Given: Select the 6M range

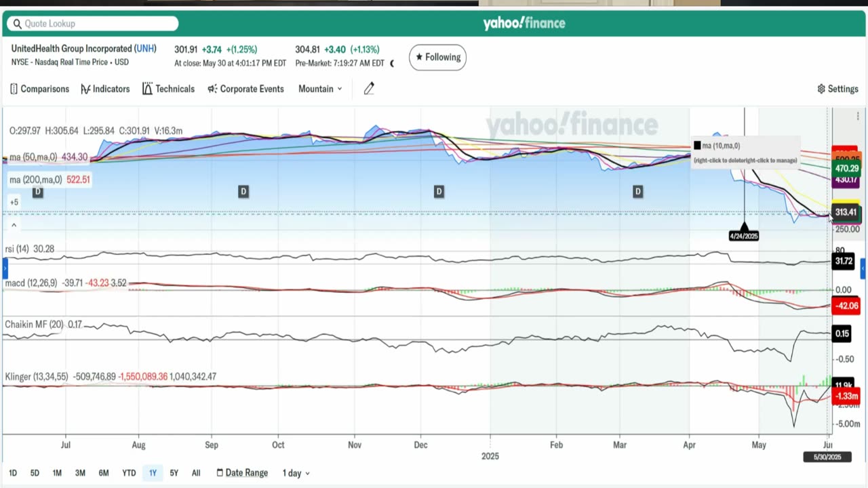Looking at the screenshot, I should (104, 473).
